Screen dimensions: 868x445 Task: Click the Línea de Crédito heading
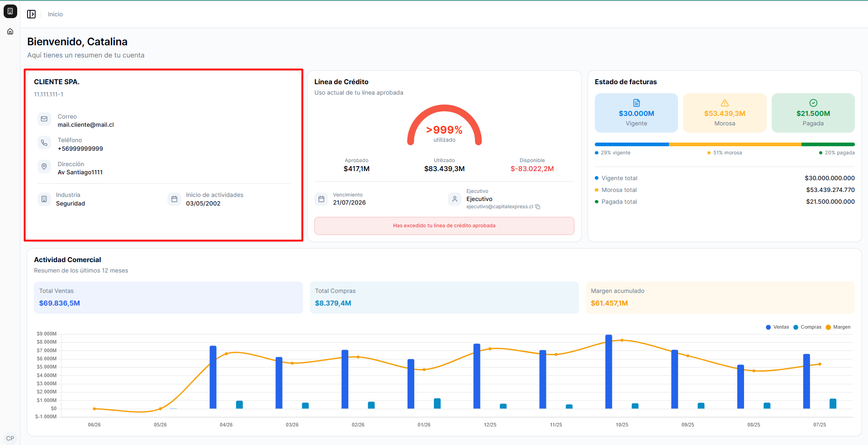[x=342, y=82]
